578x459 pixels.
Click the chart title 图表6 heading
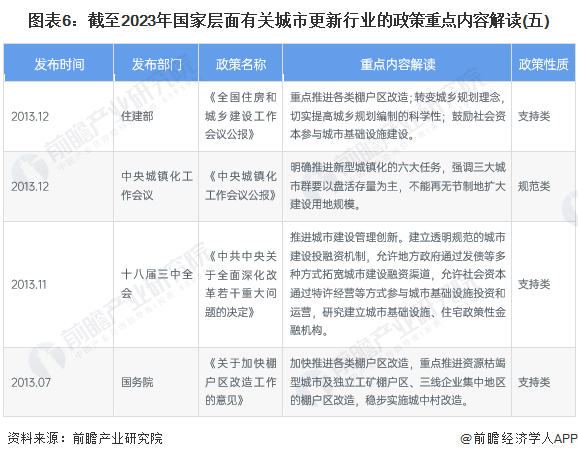(x=289, y=21)
